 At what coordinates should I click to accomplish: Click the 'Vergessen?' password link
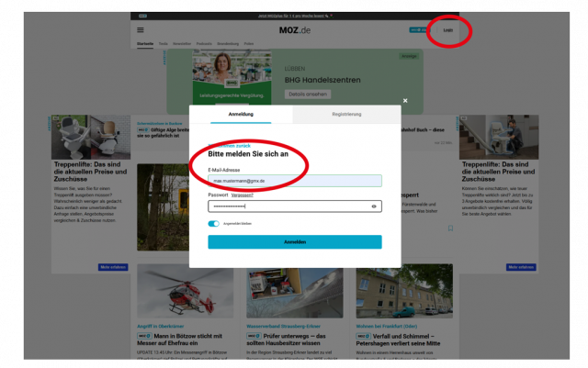[x=242, y=195]
